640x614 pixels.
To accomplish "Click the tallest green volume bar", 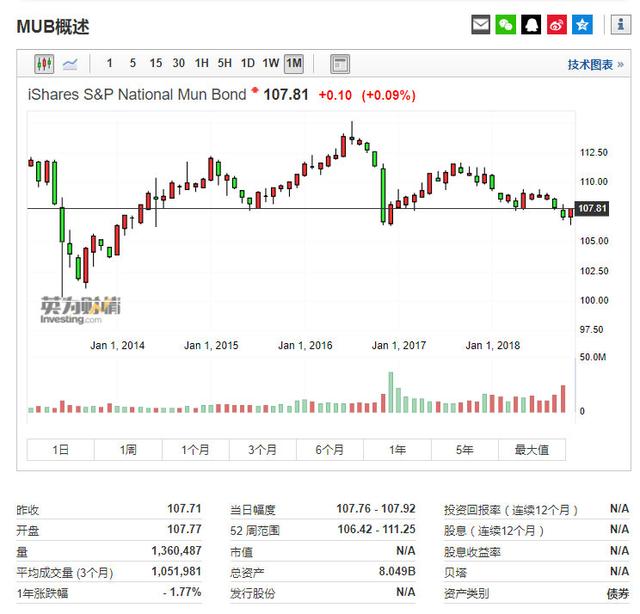I will [391, 392].
